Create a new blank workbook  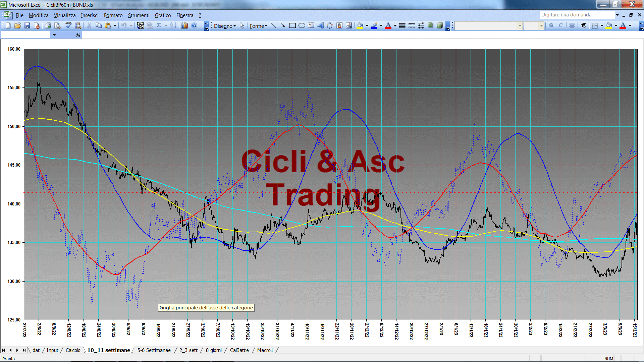coord(8,25)
